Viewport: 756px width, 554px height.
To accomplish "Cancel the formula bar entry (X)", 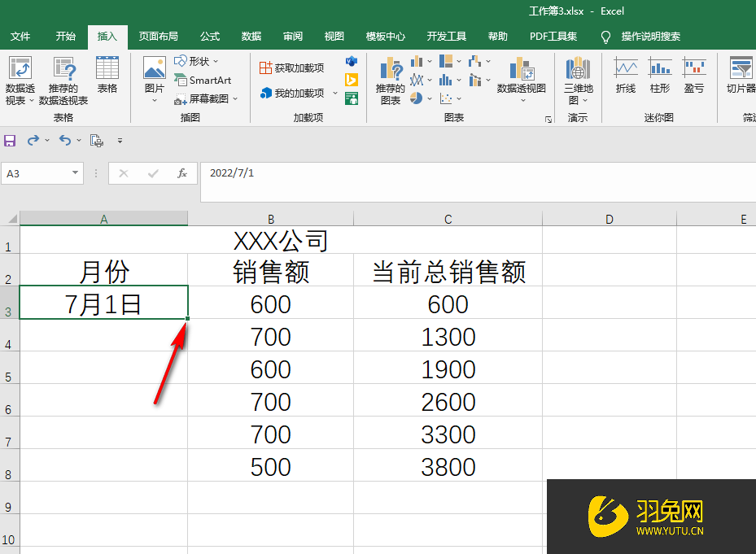I will click(x=124, y=173).
